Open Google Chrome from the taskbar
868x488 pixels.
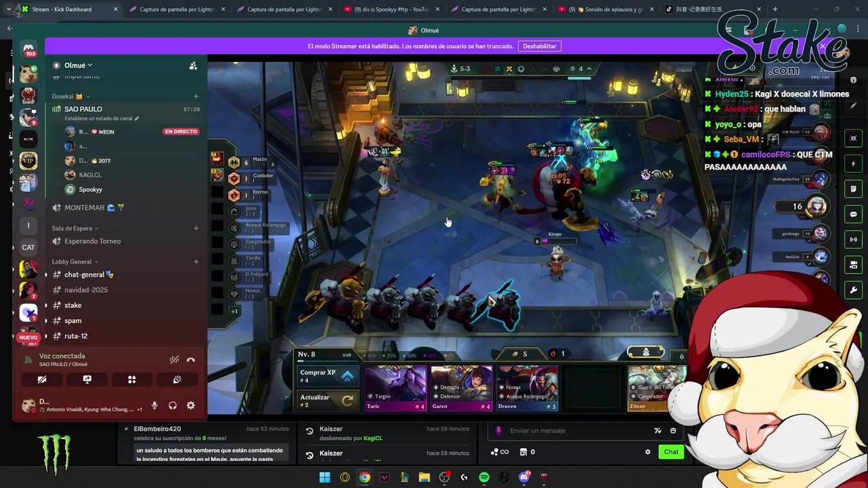tap(365, 477)
